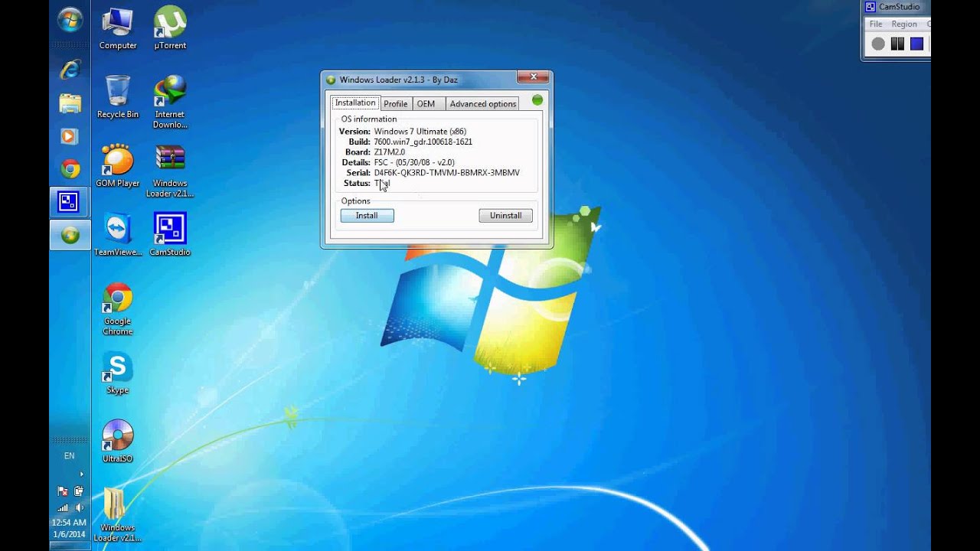Select the UltraISO desktop shortcut
The width and height of the screenshot is (980, 551).
click(x=118, y=442)
